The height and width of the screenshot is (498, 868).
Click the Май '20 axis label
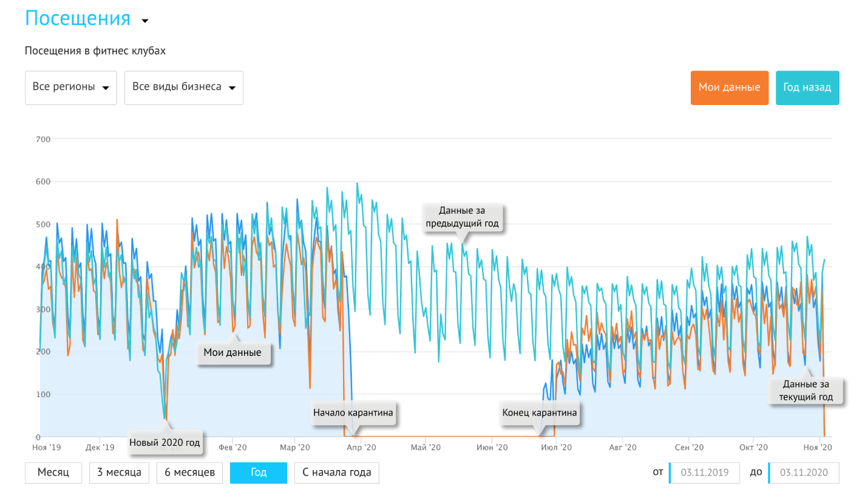[426, 448]
